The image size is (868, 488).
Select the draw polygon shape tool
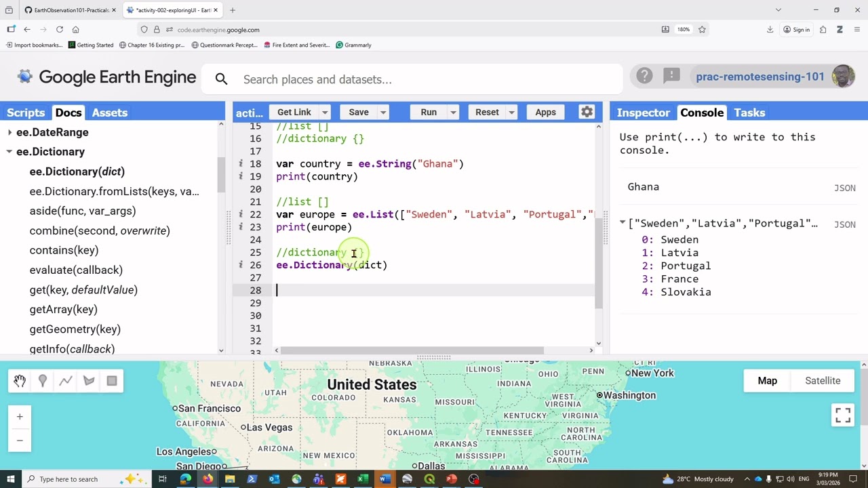point(89,381)
